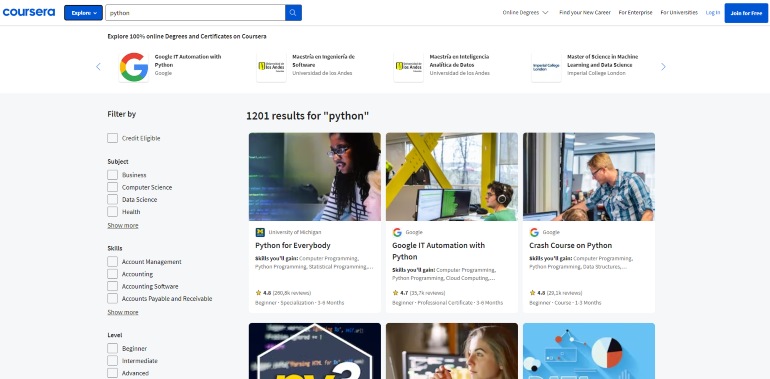Check the Health subject filter
This screenshot has height=379, width=770.
tap(112, 212)
